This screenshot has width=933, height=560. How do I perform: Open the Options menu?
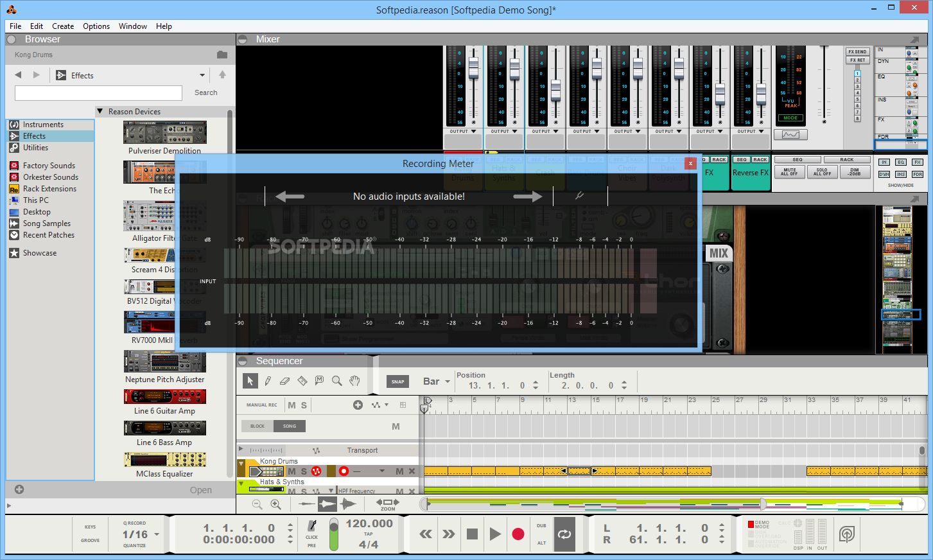click(96, 26)
